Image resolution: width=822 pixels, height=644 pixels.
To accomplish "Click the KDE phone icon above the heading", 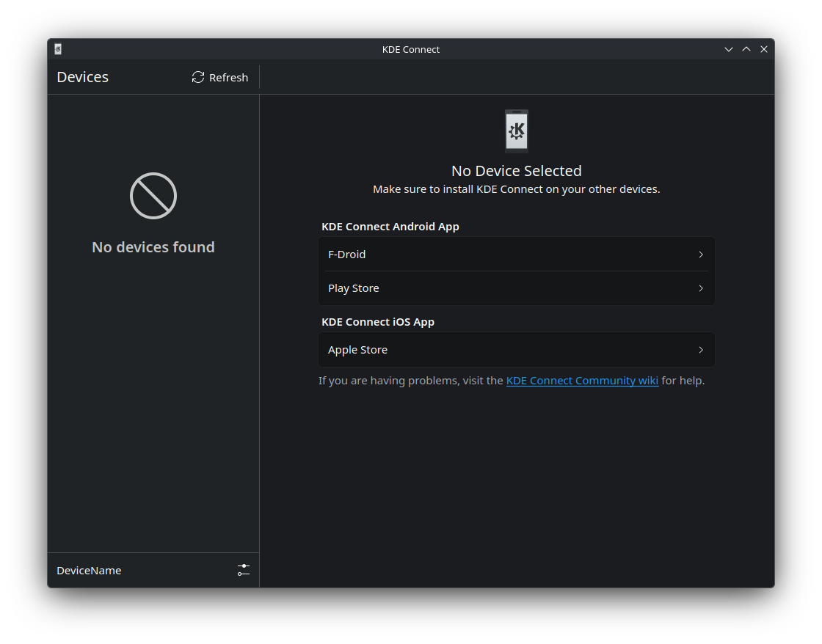I will pos(517,131).
